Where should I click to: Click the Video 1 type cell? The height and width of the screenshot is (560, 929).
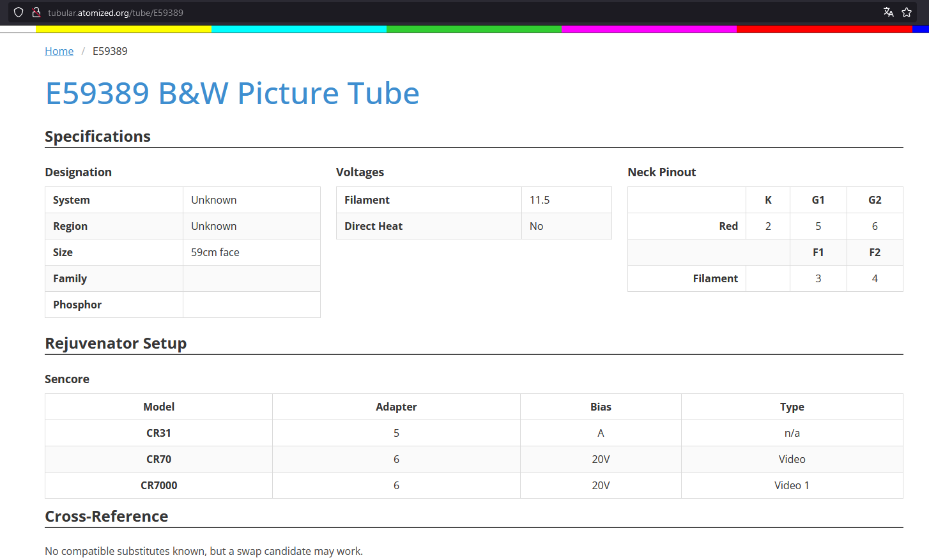pos(792,485)
